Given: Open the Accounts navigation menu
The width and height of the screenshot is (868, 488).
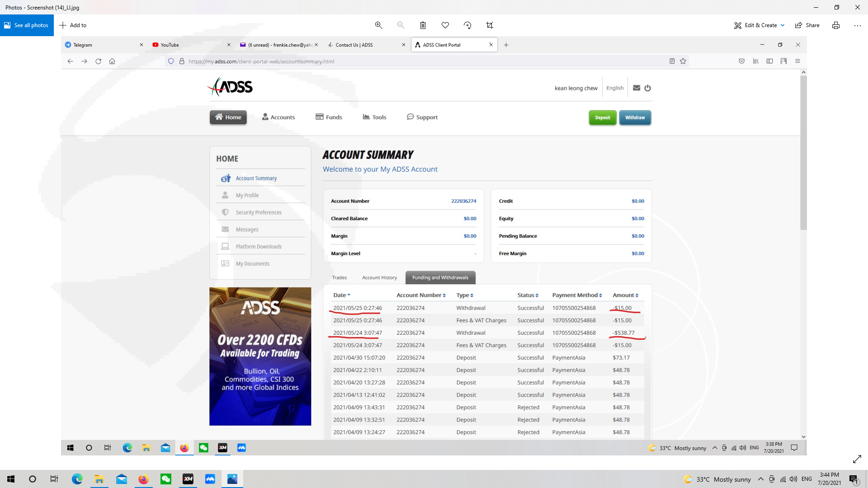Looking at the screenshot, I should coord(278,117).
